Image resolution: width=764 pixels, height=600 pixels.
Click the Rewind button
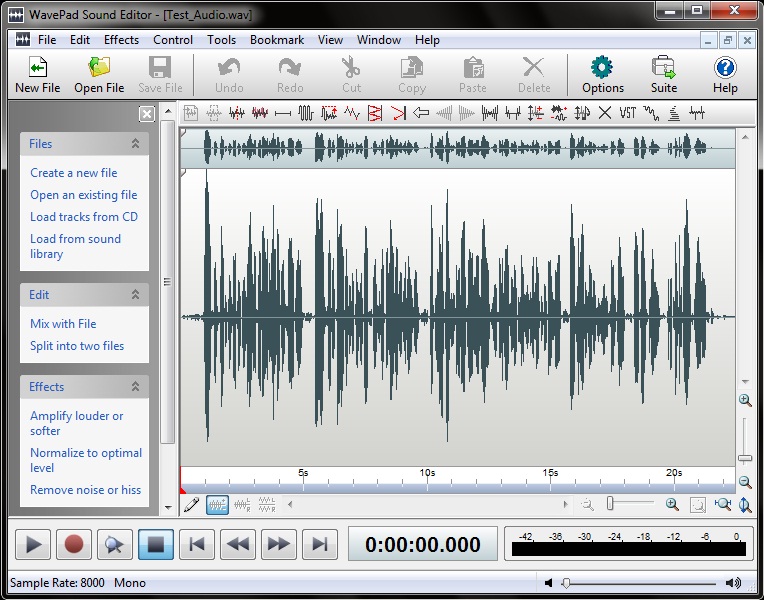click(238, 544)
